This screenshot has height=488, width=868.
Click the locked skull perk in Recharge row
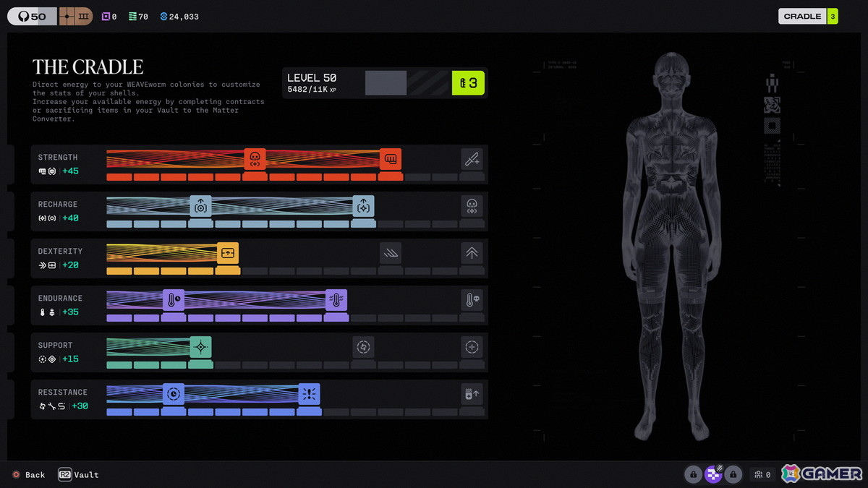[x=472, y=206]
